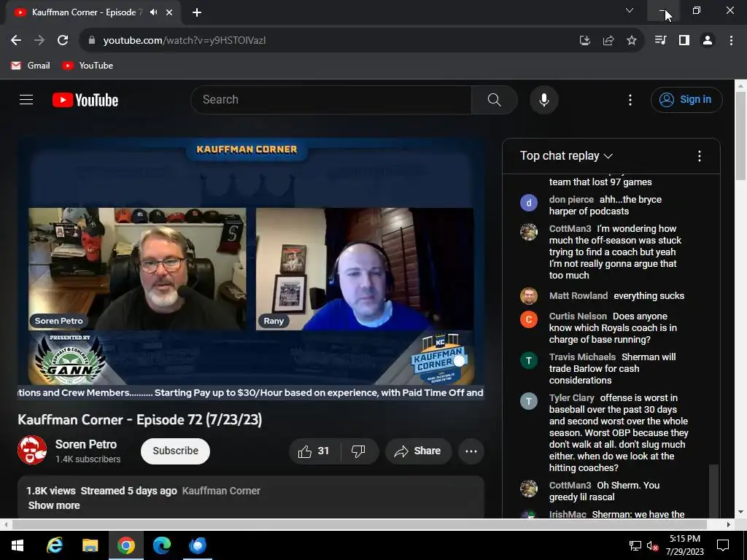Click Curtis Nelson chat avatar
The width and height of the screenshot is (747, 560).
point(529,319)
